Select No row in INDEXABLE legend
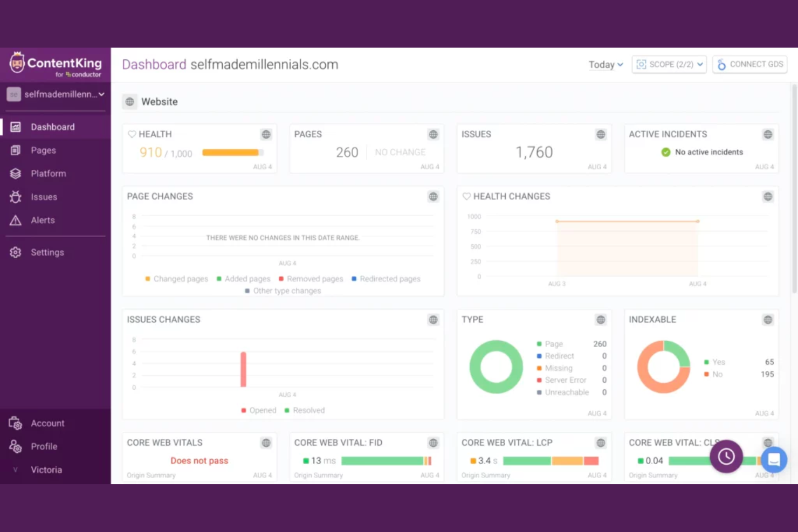The image size is (798, 532). click(x=739, y=374)
